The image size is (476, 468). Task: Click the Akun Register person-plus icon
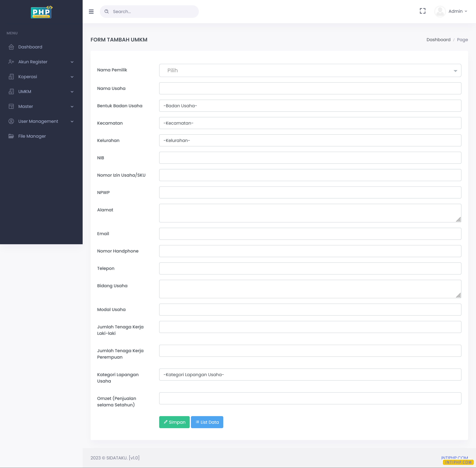pos(11,62)
